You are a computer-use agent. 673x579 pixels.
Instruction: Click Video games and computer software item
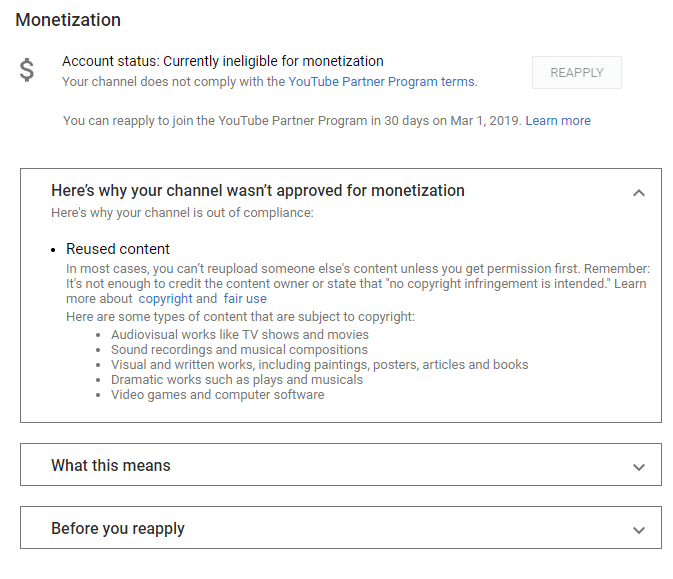pyautogui.click(x=218, y=394)
